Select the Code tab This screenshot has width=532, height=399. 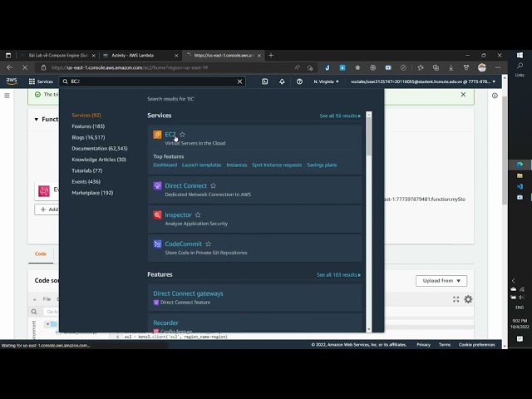pyautogui.click(x=41, y=254)
